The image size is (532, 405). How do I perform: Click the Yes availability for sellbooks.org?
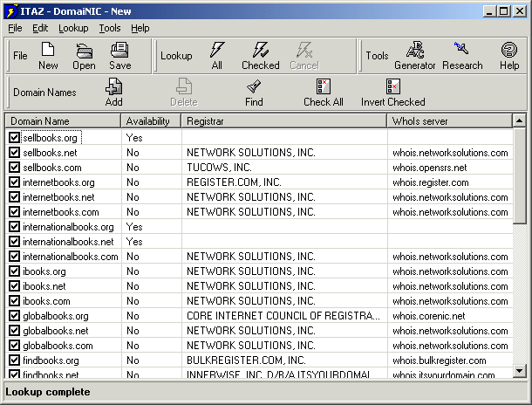click(134, 138)
